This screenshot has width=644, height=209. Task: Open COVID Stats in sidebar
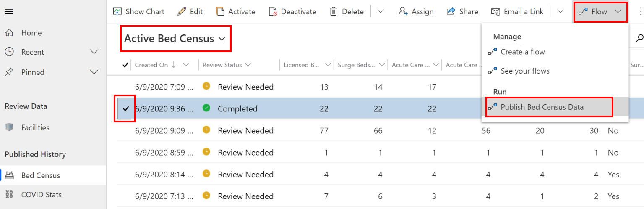pos(42,195)
